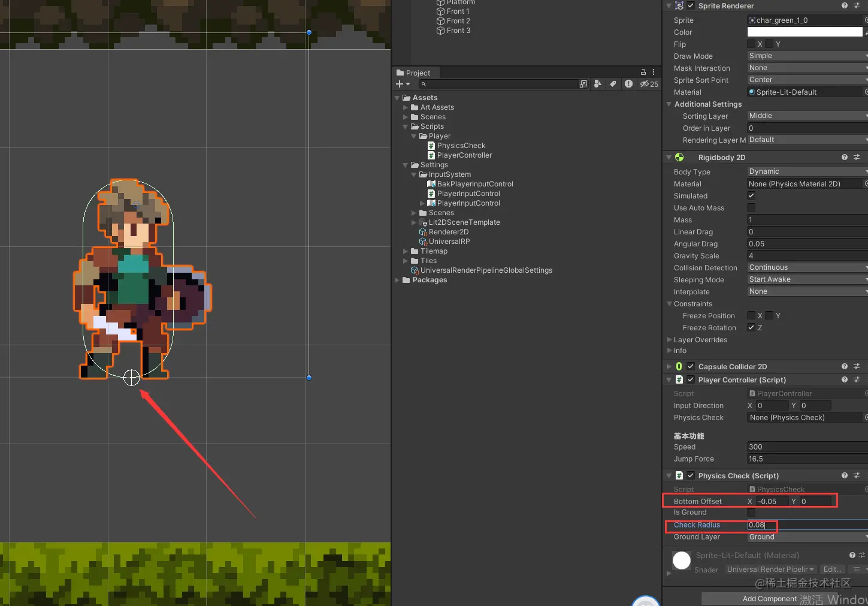Open the Body Type dropdown
Image resolution: width=868 pixels, height=606 pixels.
(x=807, y=171)
